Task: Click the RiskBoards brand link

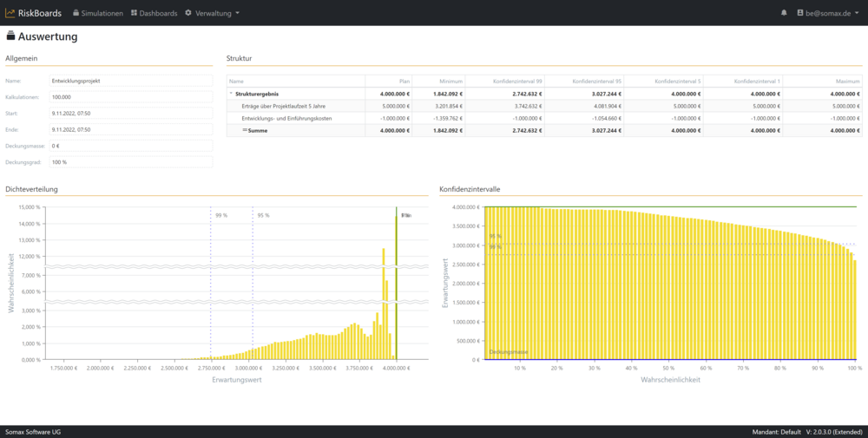Action: pyautogui.click(x=41, y=13)
